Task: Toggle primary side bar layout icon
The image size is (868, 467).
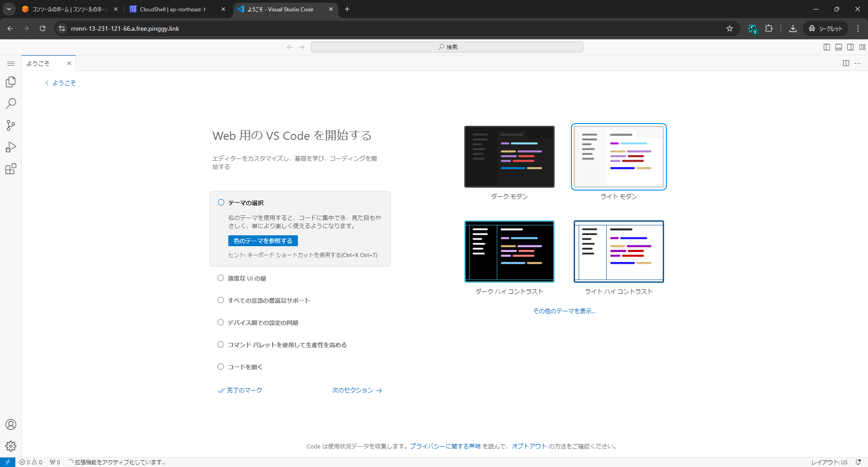Action: [827, 47]
